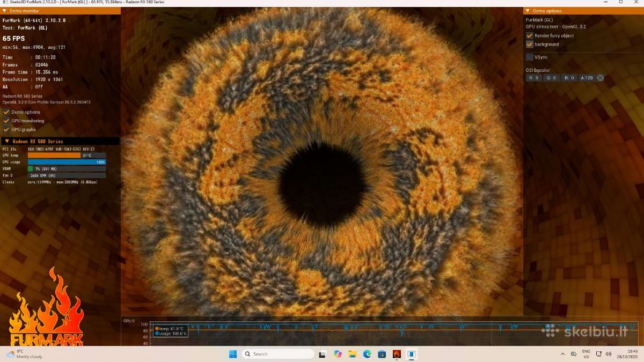Click the Frame time 15.356 ms line
This screenshot has width=644, height=362.
click(31, 72)
